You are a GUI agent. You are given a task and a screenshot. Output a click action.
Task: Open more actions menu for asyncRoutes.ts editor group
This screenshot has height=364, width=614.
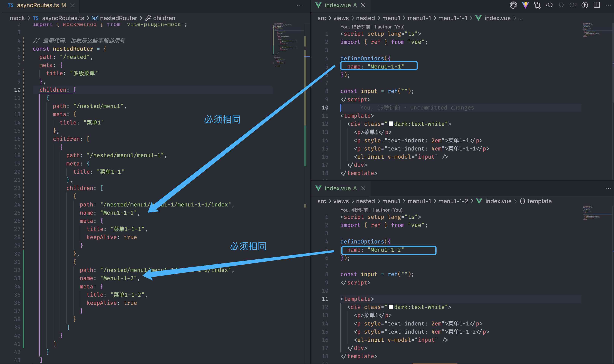(x=300, y=5)
